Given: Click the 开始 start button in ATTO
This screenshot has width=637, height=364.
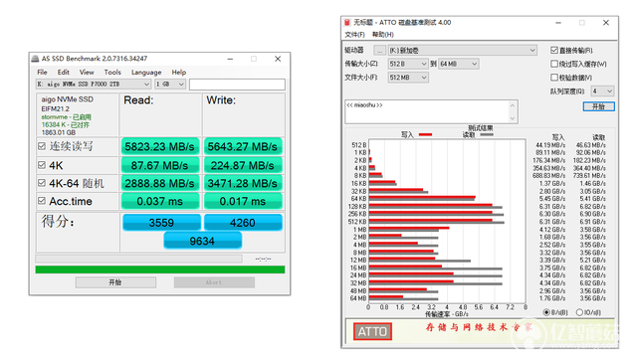Looking at the screenshot, I should (599, 106).
